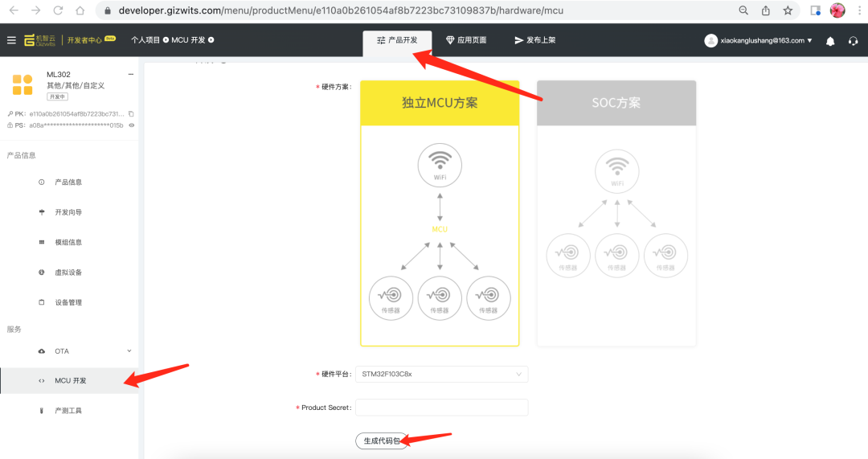
Task: Open 虚拟设备 in the sidebar
Action: tap(68, 273)
